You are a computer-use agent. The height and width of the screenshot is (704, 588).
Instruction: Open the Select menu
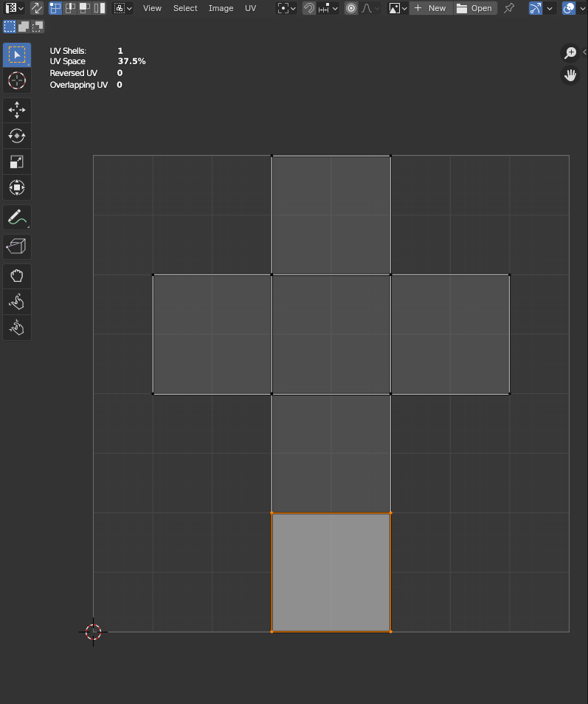tap(185, 8)
